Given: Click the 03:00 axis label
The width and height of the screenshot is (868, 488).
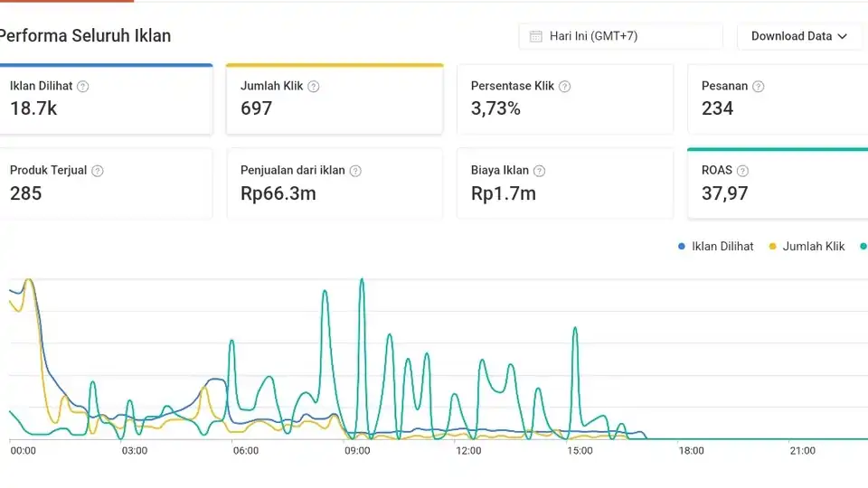Looking at the screenshot, I should tap(135, 451).
